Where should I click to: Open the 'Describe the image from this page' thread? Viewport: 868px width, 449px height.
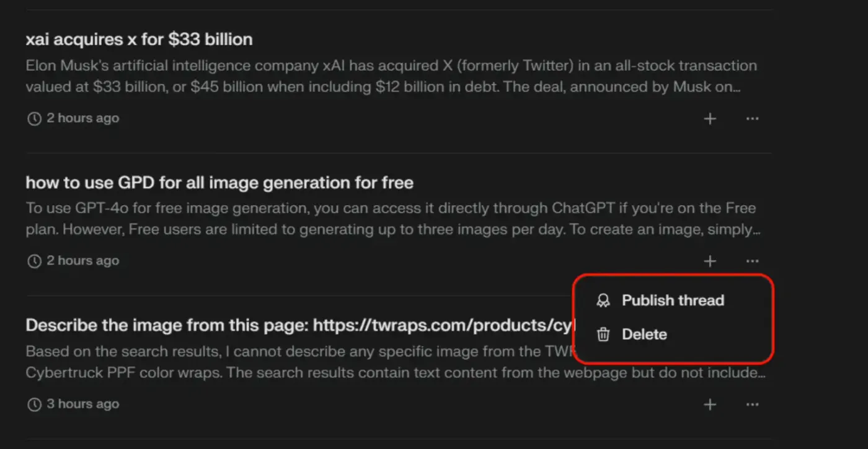(x=301, y=326)
